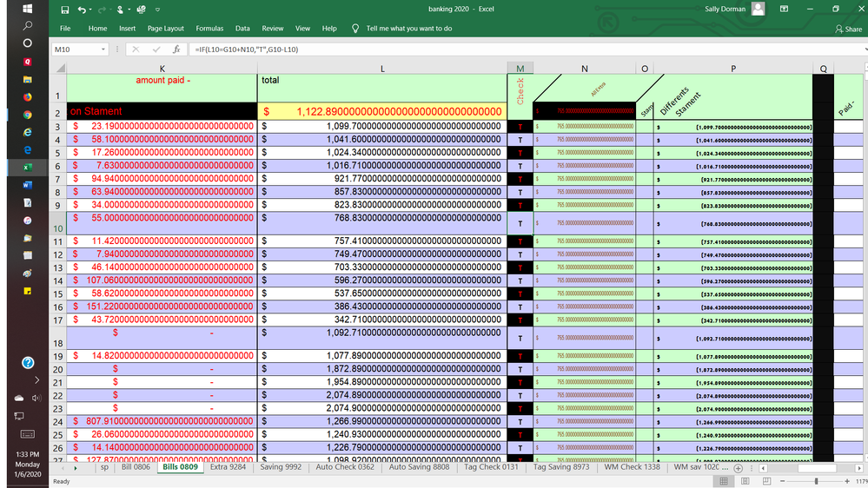The image size is (868, 488).
Task: Toggle Touch/Mouse Mode button
Action: pyautogui.click(x=120, y=10)
